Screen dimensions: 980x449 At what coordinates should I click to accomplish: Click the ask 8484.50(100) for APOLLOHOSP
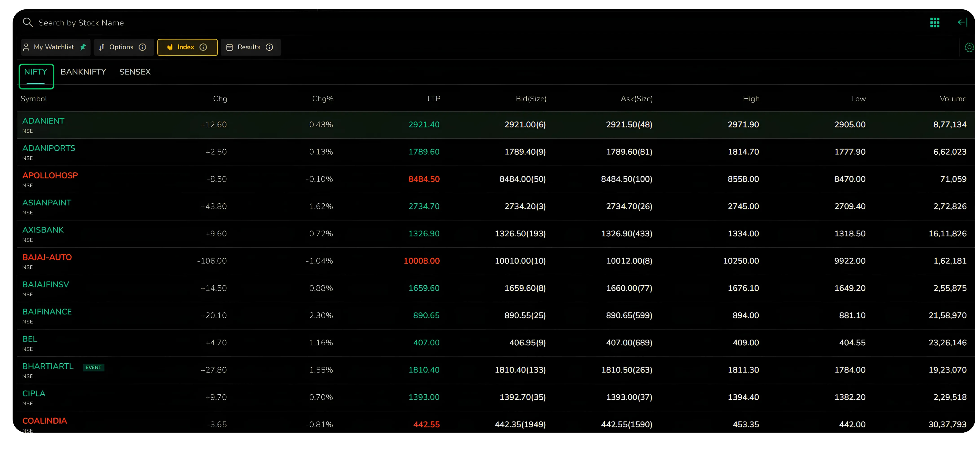[627, 179]
